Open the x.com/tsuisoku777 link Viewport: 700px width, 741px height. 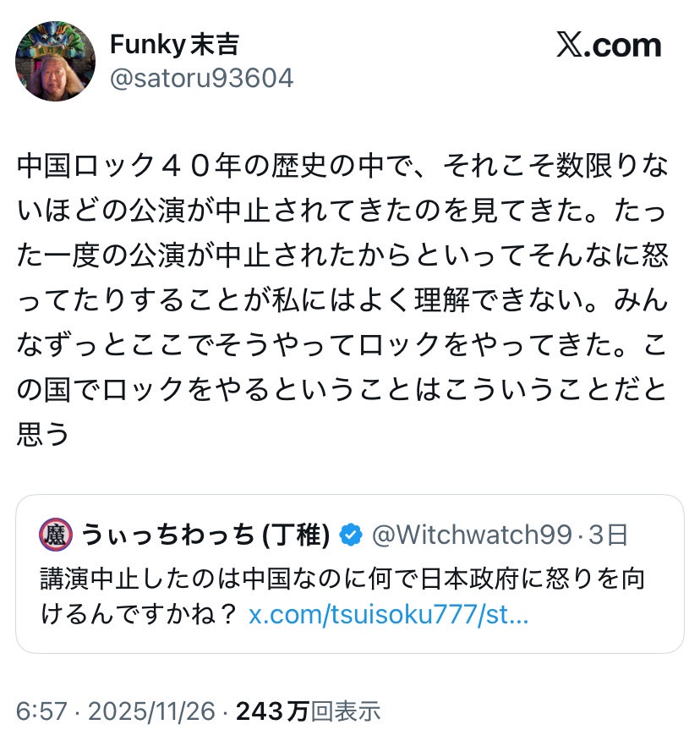click(x=389, y=615)
